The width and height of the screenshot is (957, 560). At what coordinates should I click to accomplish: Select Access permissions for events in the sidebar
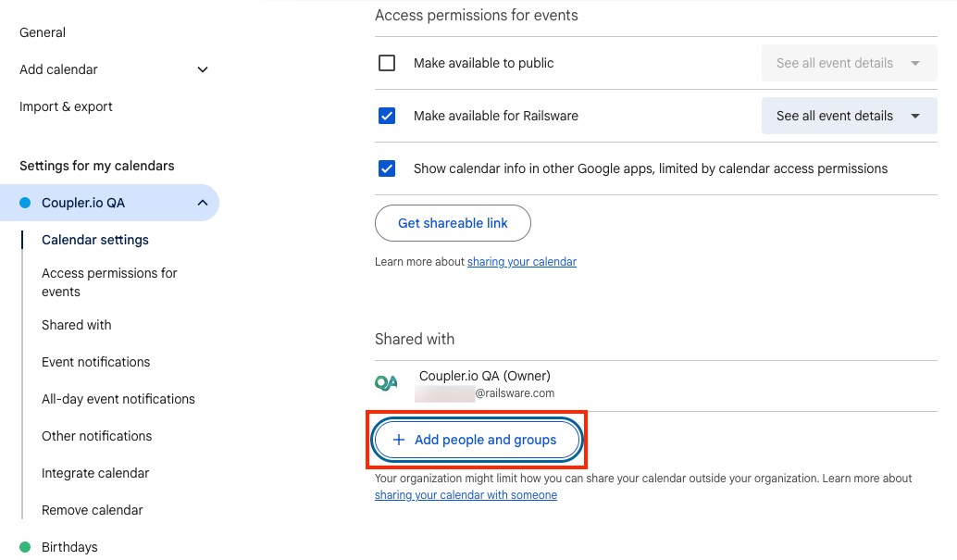click(109, 281)
